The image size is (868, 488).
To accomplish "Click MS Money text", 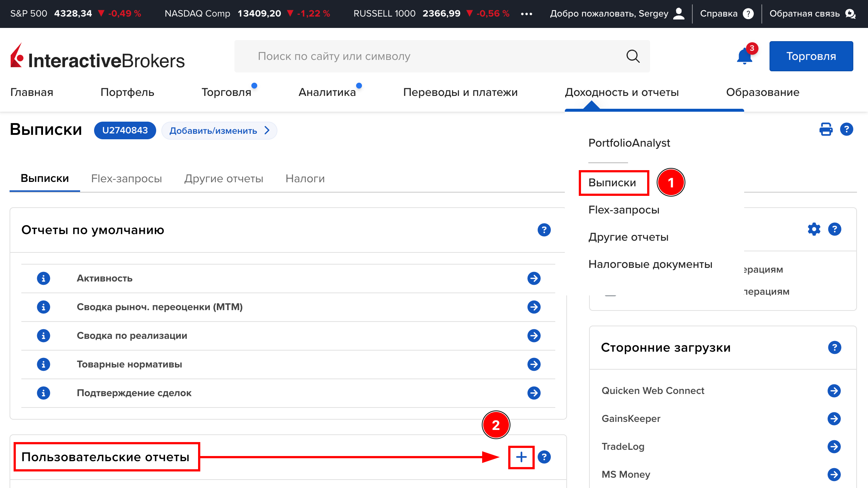I will coord(626,474).
